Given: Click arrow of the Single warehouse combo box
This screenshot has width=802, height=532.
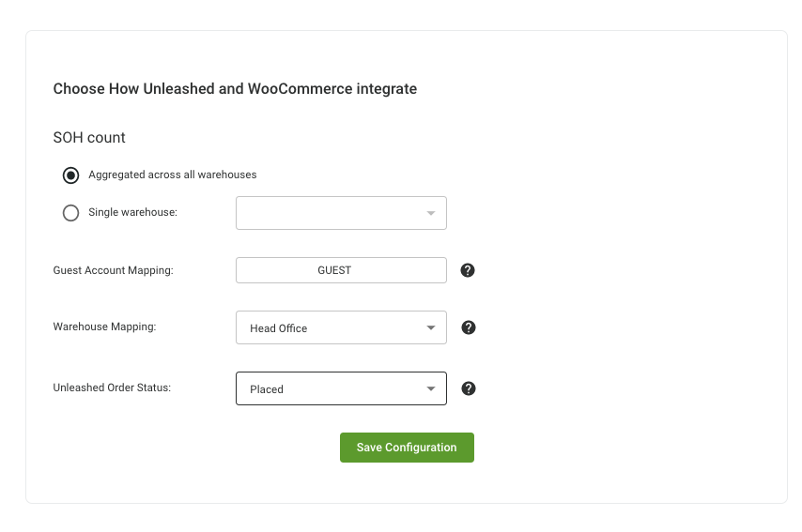Looking at the screenshot, I should [431, 213].
